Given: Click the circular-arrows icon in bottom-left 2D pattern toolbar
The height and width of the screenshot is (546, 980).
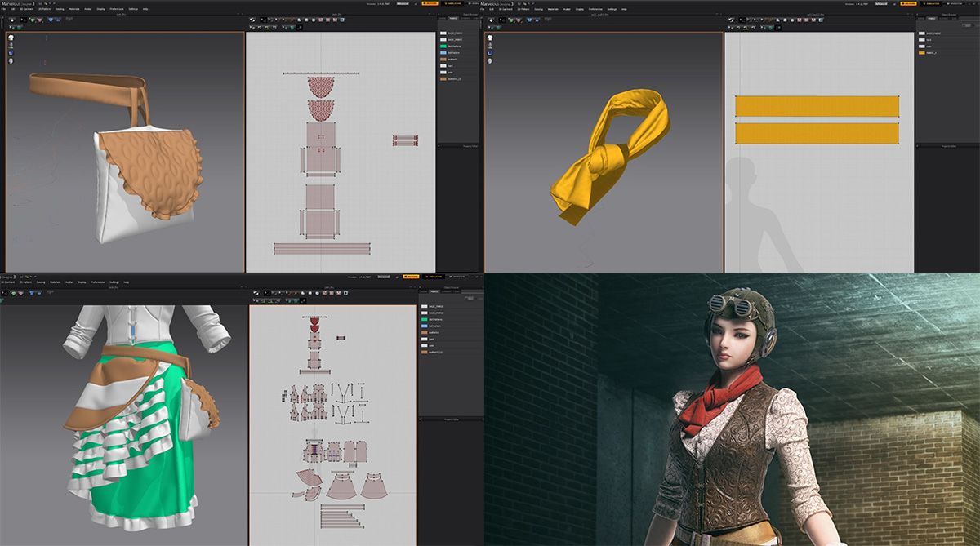Looking at the screenshot, I should coord(256,291).
